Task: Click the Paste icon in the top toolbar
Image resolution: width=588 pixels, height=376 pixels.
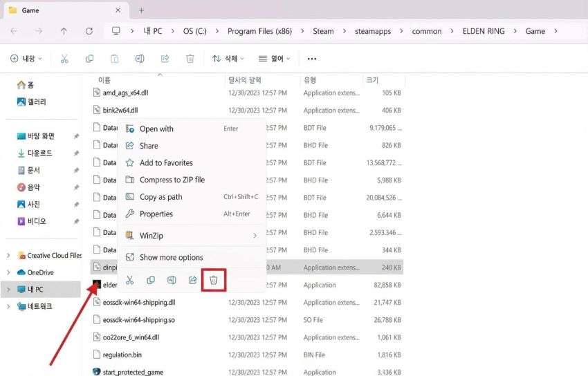Action: 114,59
